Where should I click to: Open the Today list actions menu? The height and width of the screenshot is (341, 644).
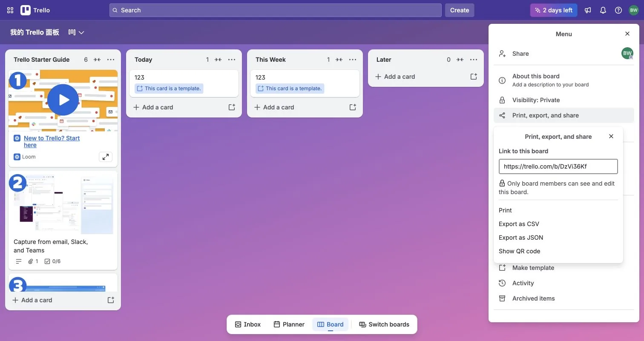point(232,60)
